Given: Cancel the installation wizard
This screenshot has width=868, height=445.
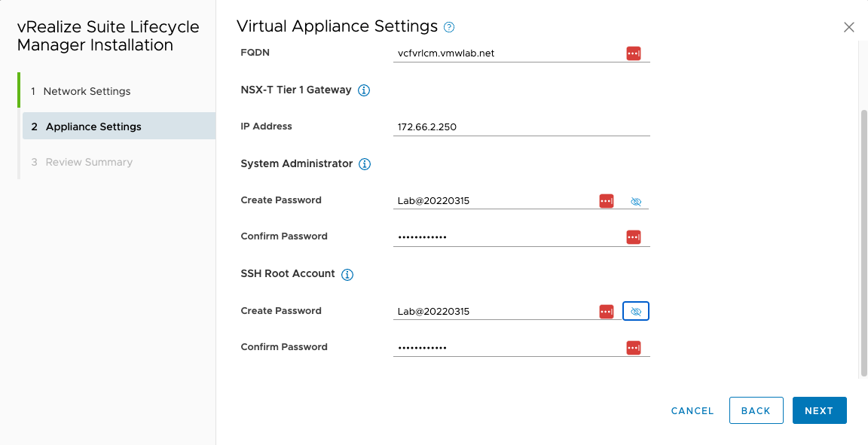Looking at the screenshot, I should point(692,410).
